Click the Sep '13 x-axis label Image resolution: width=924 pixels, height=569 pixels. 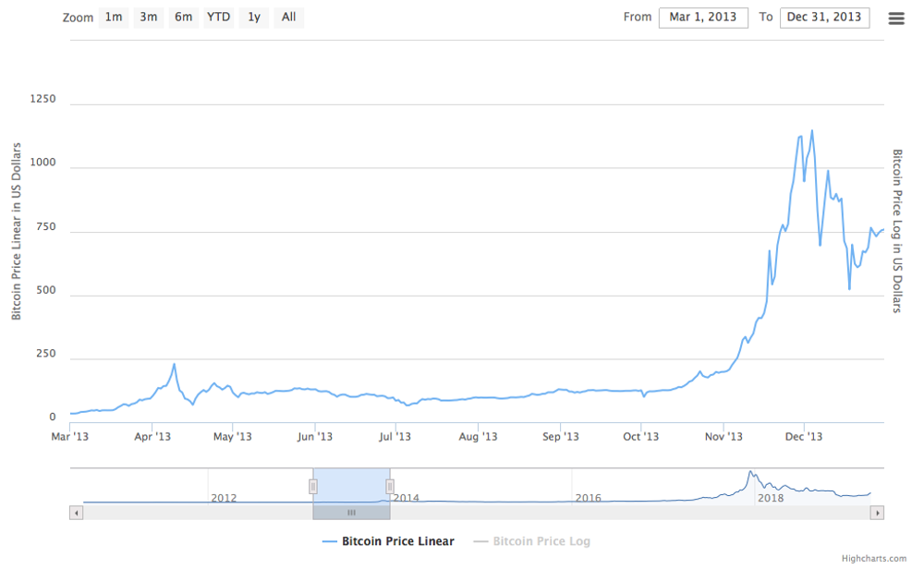561,437
